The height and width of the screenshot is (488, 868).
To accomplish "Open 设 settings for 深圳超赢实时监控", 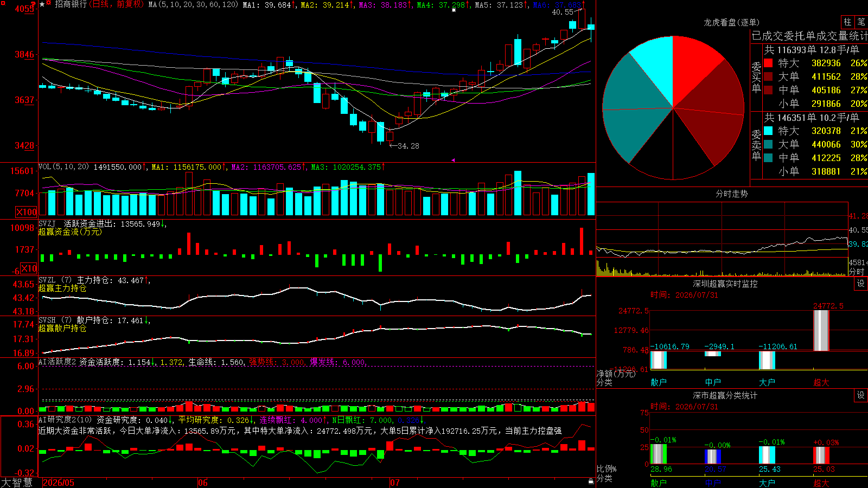I will click(861, 284).
